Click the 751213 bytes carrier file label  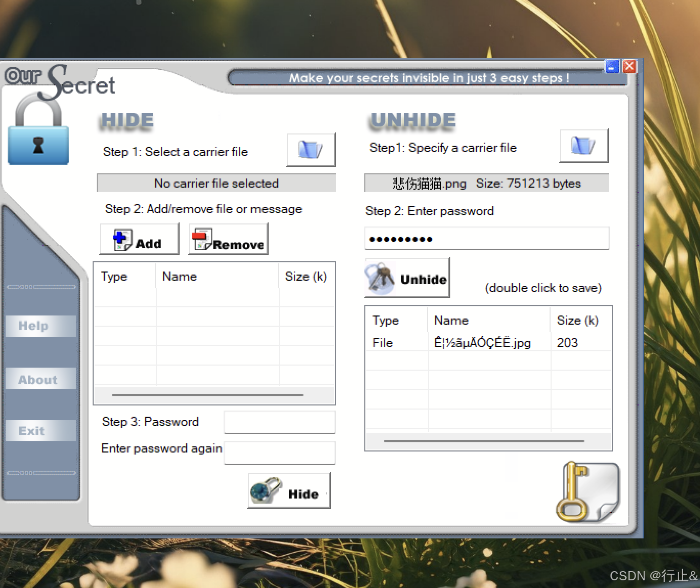487,183
